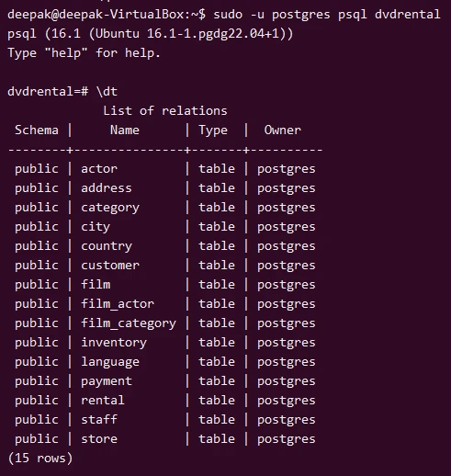Select the rental table name

click(103, 400)
